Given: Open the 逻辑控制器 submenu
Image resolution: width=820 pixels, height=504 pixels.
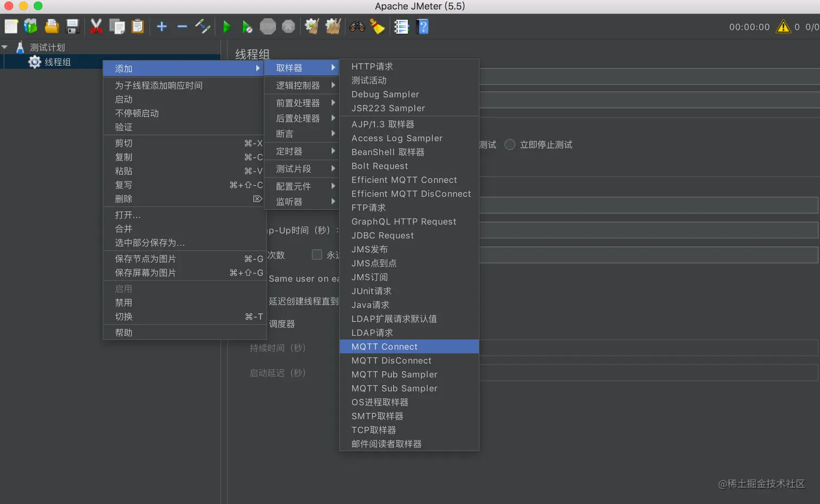Looking at the screenshot, I should 302,85.
